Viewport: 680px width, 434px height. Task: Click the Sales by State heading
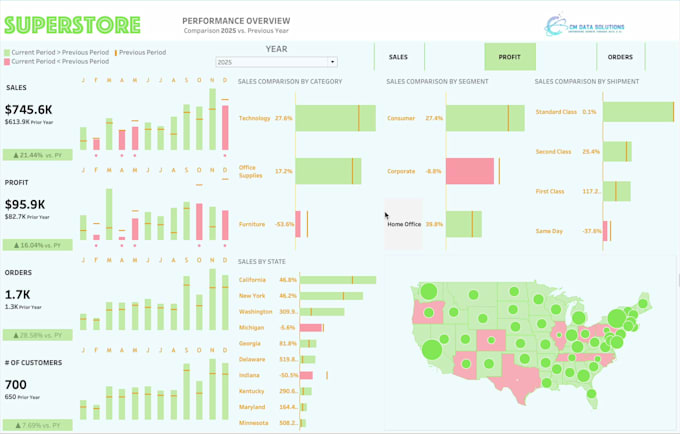(262, 261)
